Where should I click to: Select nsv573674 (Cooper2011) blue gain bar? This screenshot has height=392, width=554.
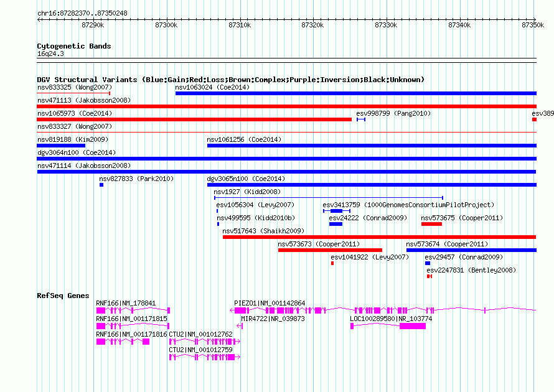tap(471, 250)
